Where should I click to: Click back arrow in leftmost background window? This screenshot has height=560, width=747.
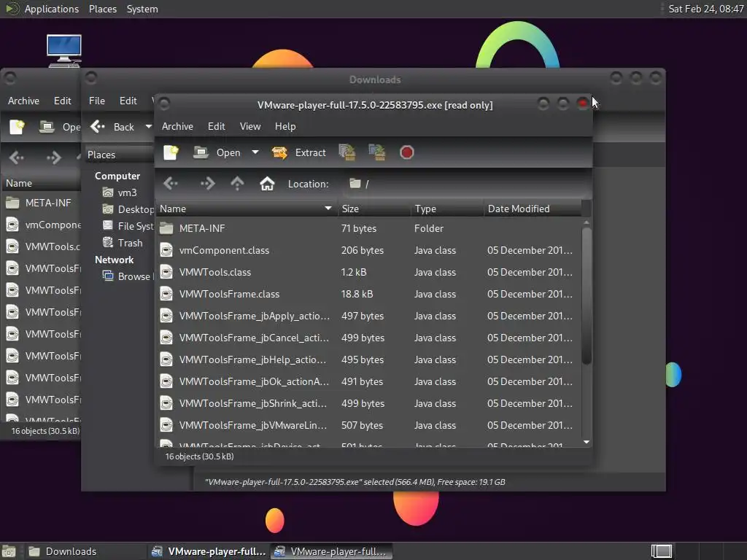coord(17,157)
